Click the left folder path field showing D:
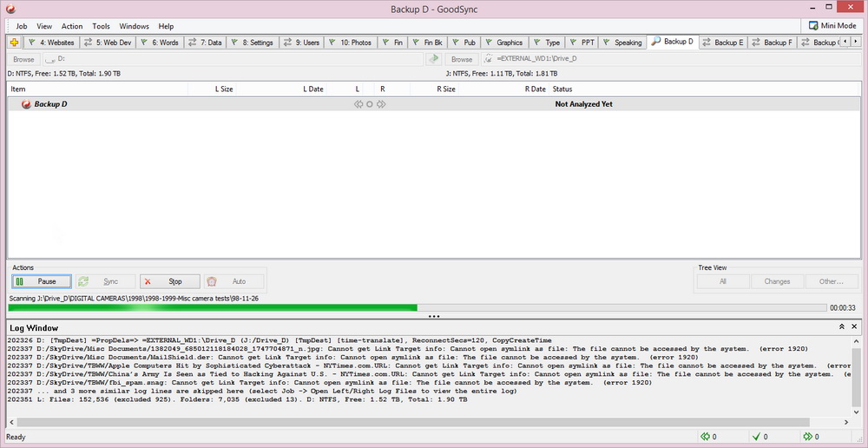 (233, 59)
